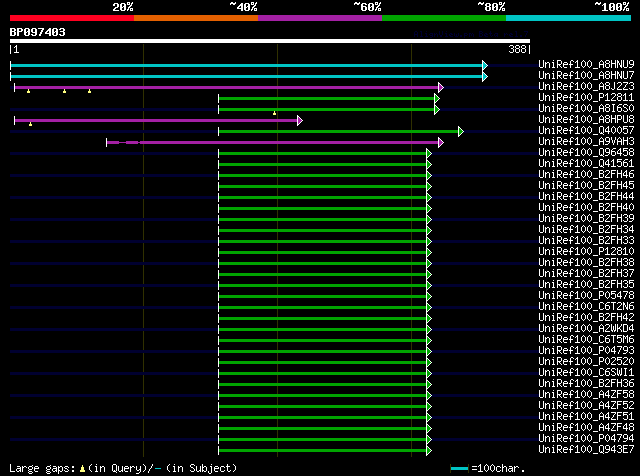Viewport: 640px width, 476px height.
Task: Click the query gap marker under A8I6S0 bar
Action: coord(275,113)
